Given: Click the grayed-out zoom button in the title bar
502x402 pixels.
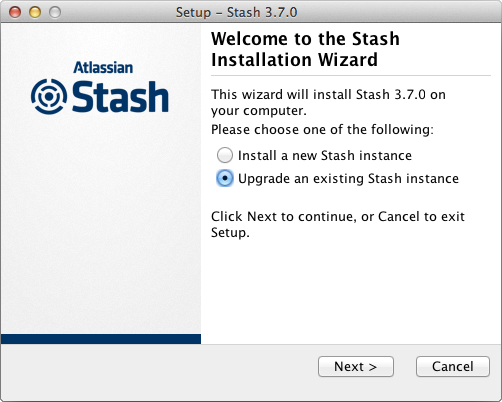Looking at the screenshot, I should tap(55, 12).
